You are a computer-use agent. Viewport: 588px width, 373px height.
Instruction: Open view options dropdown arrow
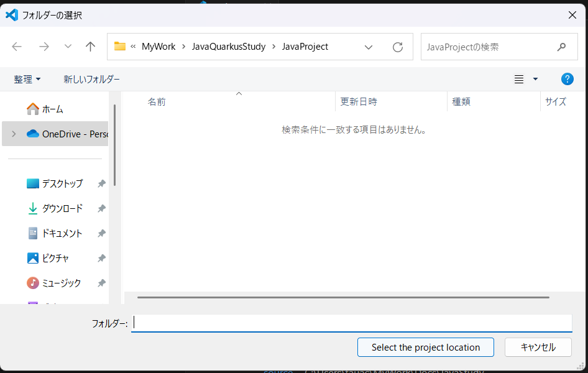click(x=535, y=80)
